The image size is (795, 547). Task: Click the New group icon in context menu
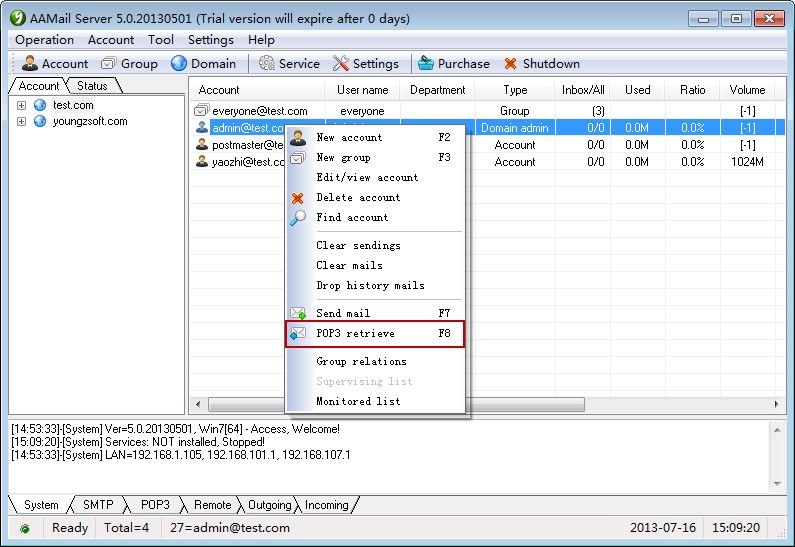[298, 158]
